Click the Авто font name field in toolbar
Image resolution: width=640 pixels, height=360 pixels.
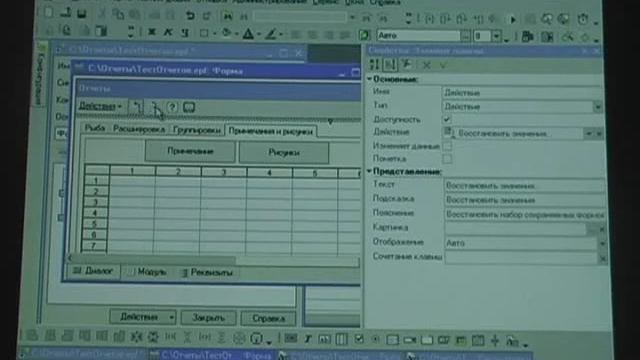[x=418, y=36]
